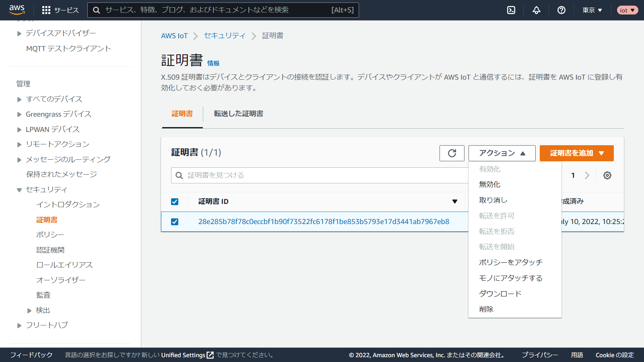Screen dimensions: 644x362
Task: Open the certificate ID 28e285b7 link
Action: click(x=324, y=222)
